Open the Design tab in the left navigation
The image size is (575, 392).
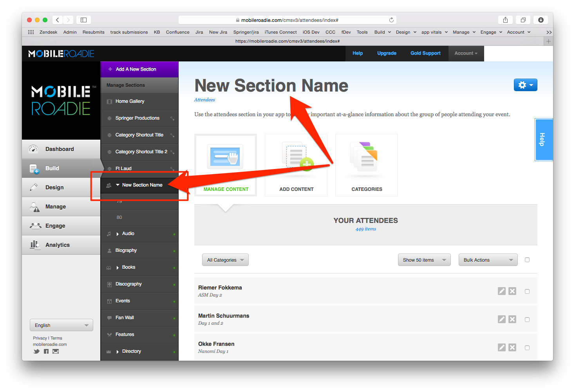(54, 187)
